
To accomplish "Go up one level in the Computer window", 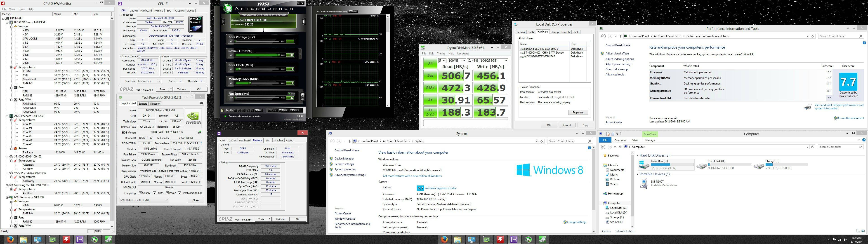I will 620,147.
